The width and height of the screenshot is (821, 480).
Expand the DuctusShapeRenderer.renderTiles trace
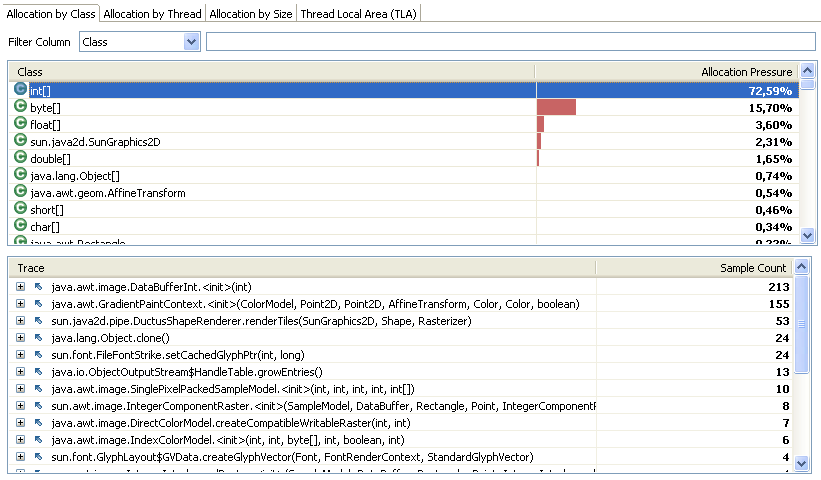point(20,320)
